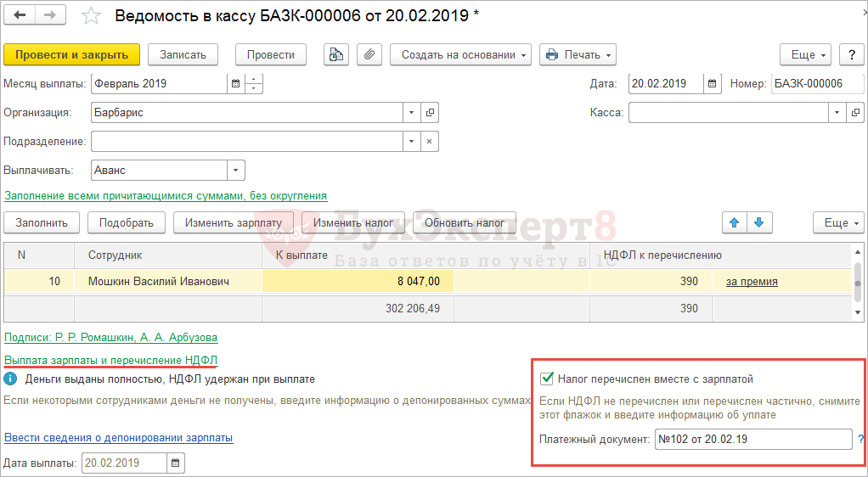Open Ввести сведения о депонировании зарплаты link
The width and height of the screenshot is (868, 477).
point(118,438)
